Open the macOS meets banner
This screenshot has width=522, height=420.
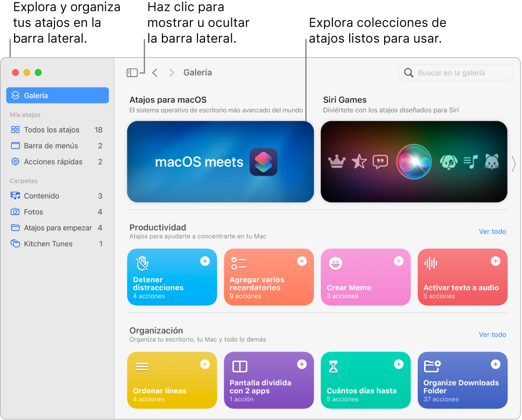220,162
